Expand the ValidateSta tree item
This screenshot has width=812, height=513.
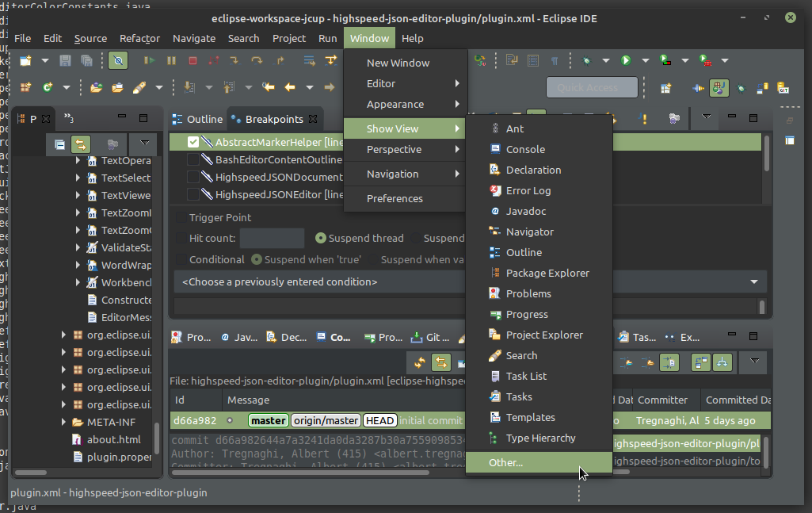click(x=78, y=247)
